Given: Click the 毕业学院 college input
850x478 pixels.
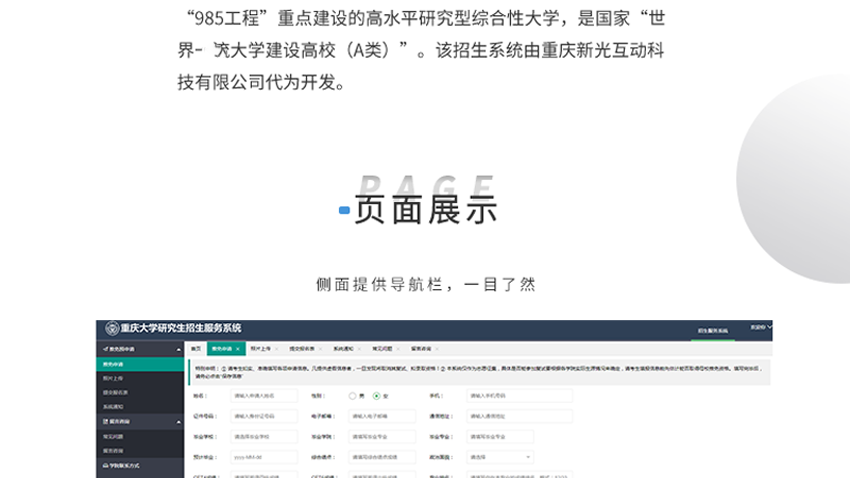Looking at the screenshot, I should [382, 437].
